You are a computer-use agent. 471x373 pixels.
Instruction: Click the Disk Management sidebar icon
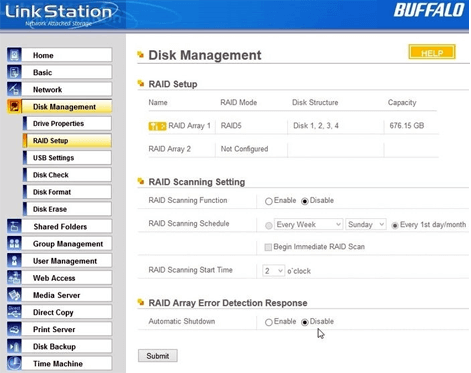click(x=14, y=107)
